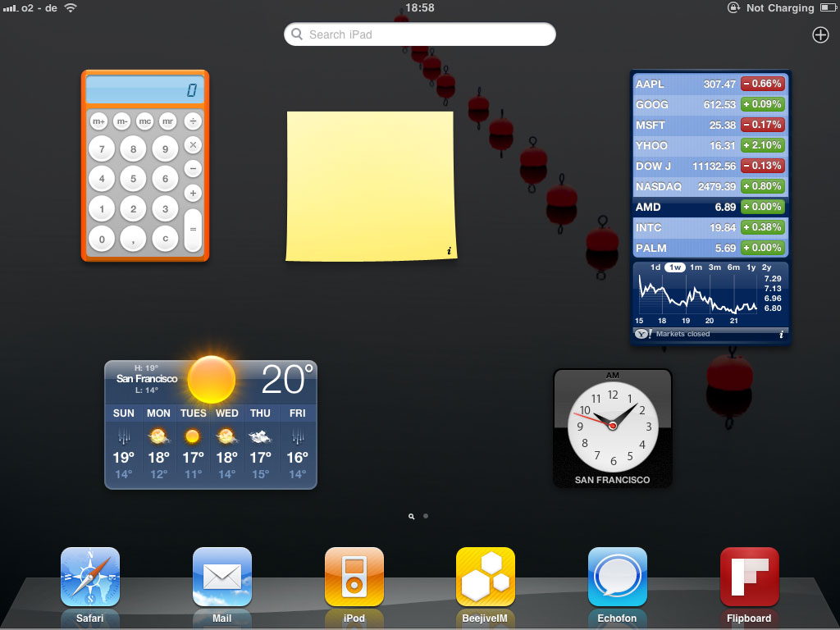This screenshot has width=840, height=630.
Task: Click the battery status icon
Action: [x=828, y=7]
